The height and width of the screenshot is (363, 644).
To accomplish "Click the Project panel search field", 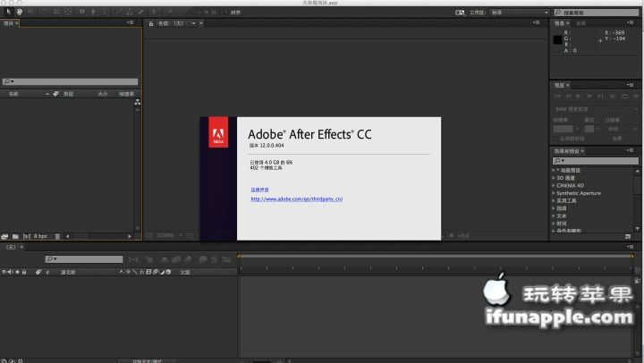I will (71, 81).
